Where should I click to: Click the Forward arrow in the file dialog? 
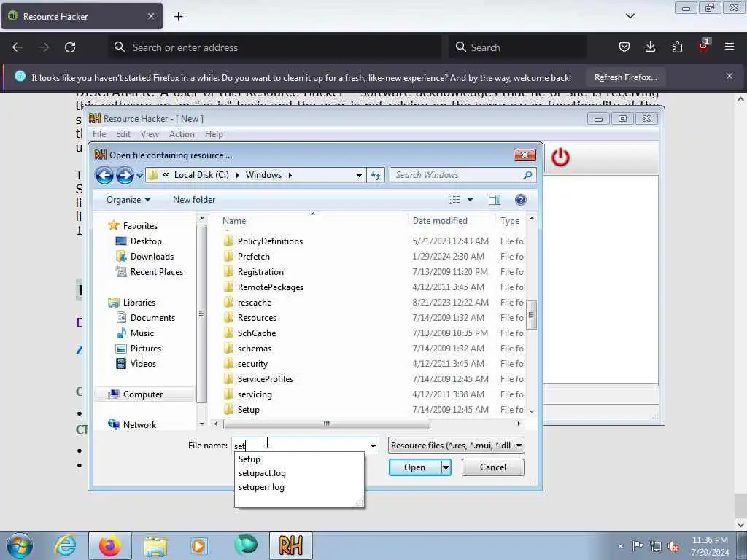tap(125, 175)
